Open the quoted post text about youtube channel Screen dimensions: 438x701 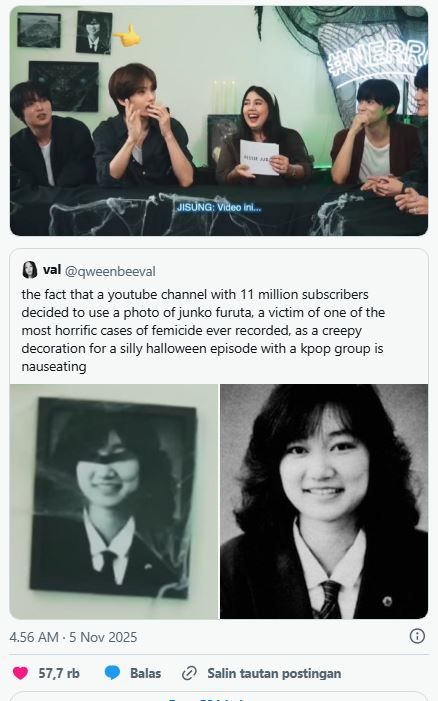tap(203, 330)
